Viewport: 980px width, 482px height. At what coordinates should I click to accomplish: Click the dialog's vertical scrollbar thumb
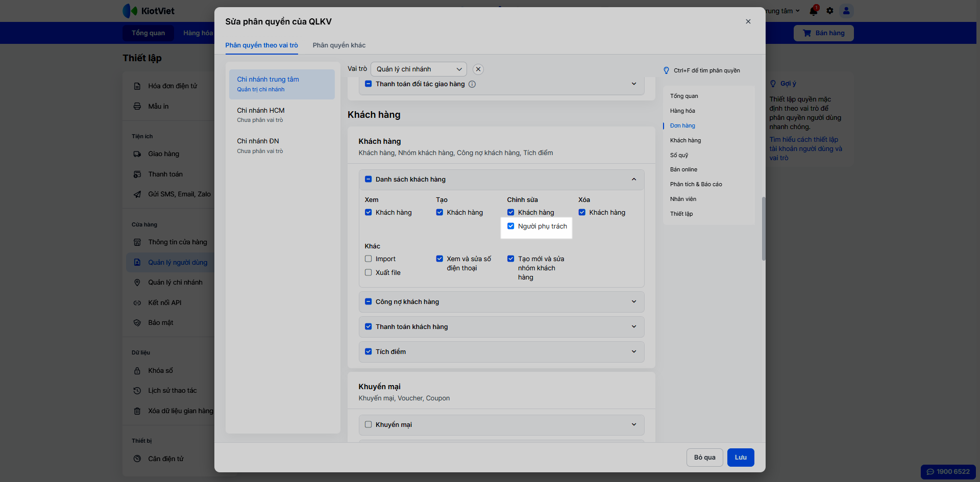pos(764,229)
